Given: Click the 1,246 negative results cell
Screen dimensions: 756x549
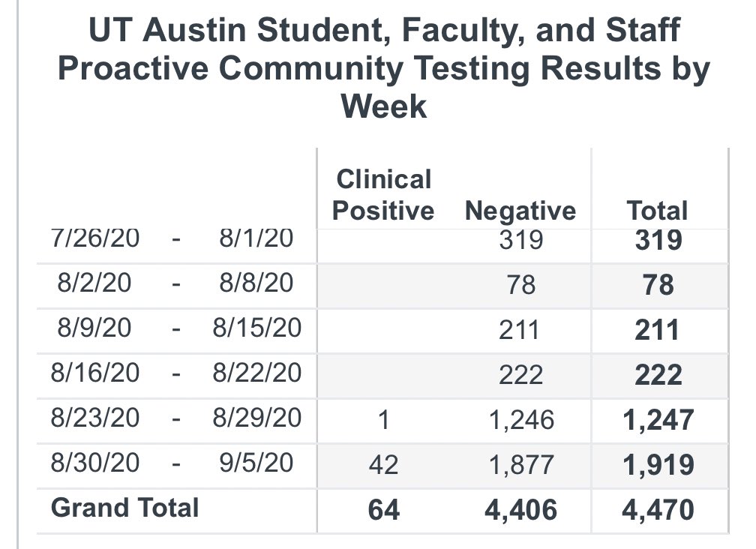Looking at the screenshot, I should [521, 420].
